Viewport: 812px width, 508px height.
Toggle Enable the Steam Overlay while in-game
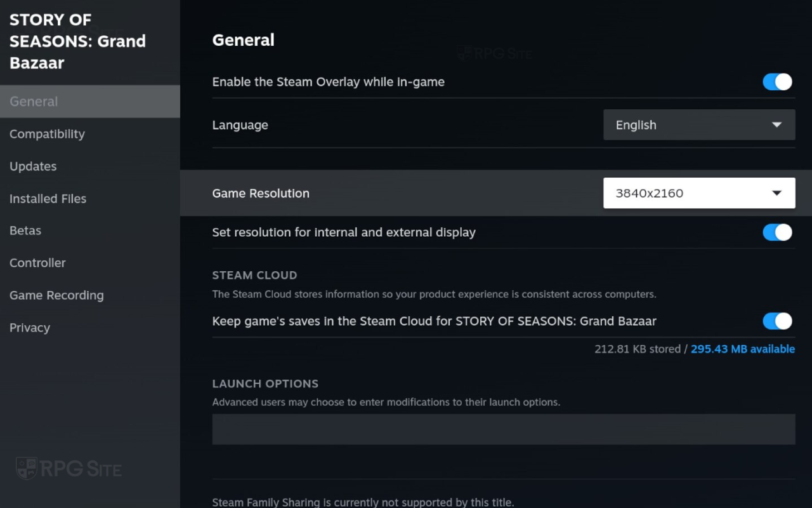[x=777, y=82]
